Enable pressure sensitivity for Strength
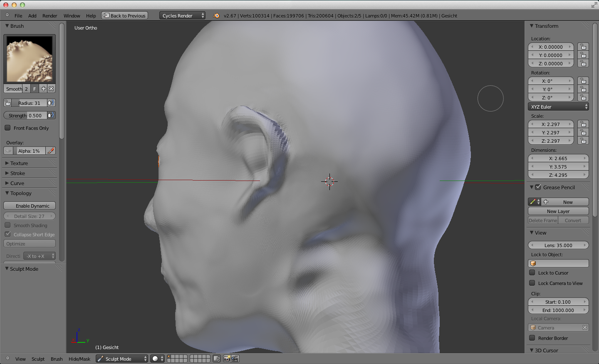 click(51, 116)
